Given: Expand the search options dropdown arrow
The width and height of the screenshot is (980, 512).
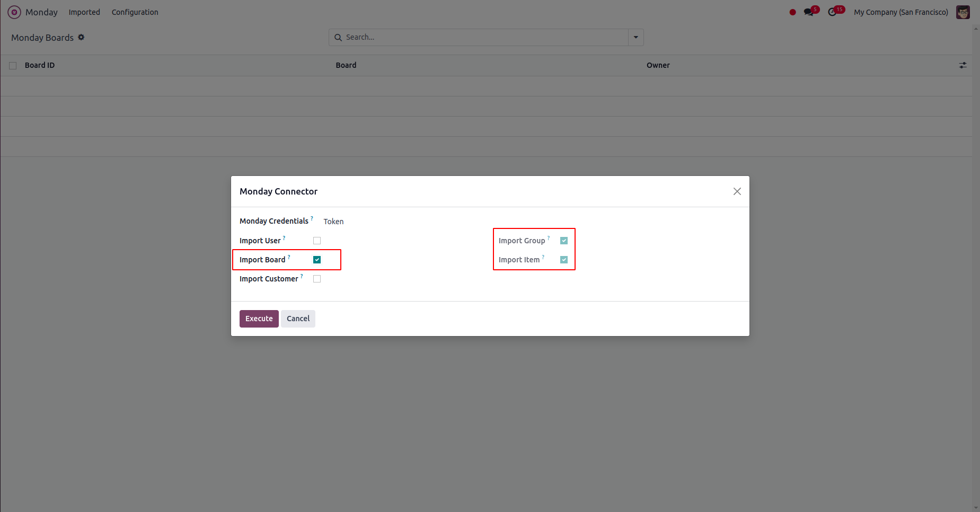Looking at the screenshot, I should coord(635,38).
